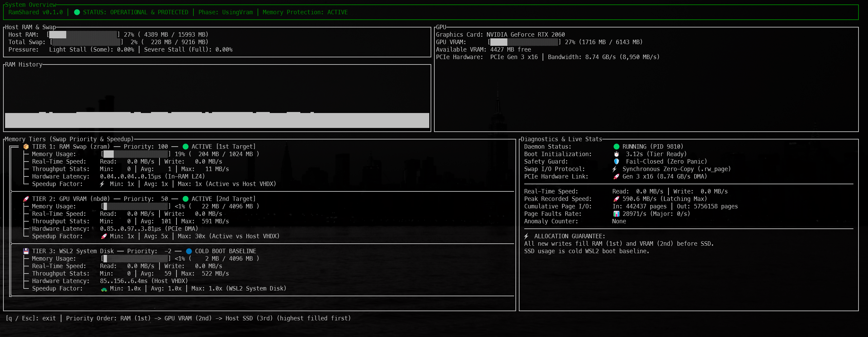Click the car icon in Tier 3 Speedup Factor
This screenshot has width=868, height=337.
point(104,289)
